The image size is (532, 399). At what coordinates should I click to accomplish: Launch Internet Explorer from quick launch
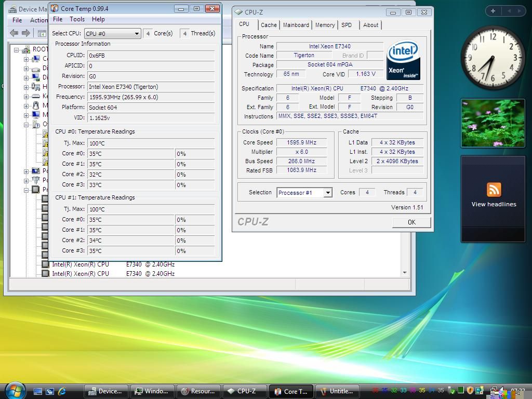pyautogui.click(x=62, y=391)
